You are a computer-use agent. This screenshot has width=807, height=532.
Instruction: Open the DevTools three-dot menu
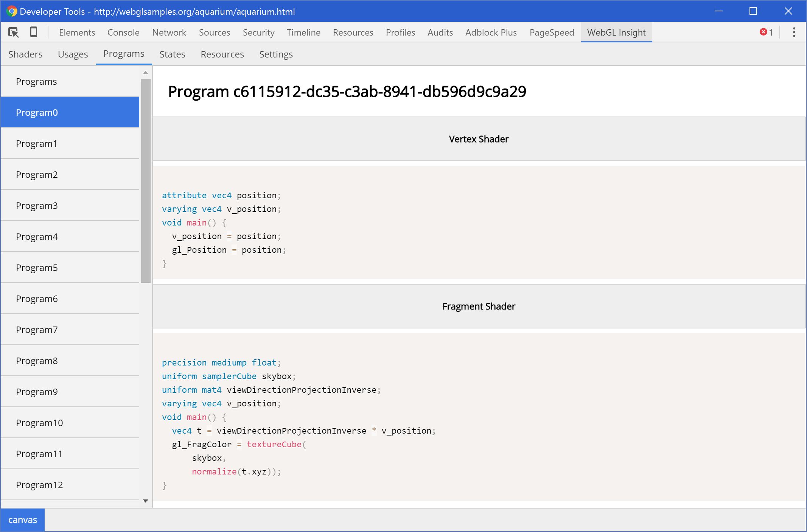point(794,32)
